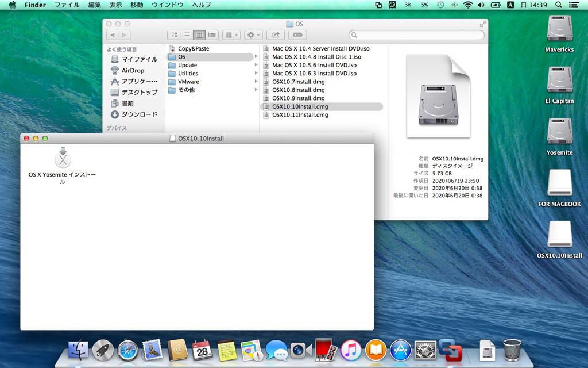Open VMware Fusion icon in Dock
This screenshot has height=368, width=588.
click(450, 350)
